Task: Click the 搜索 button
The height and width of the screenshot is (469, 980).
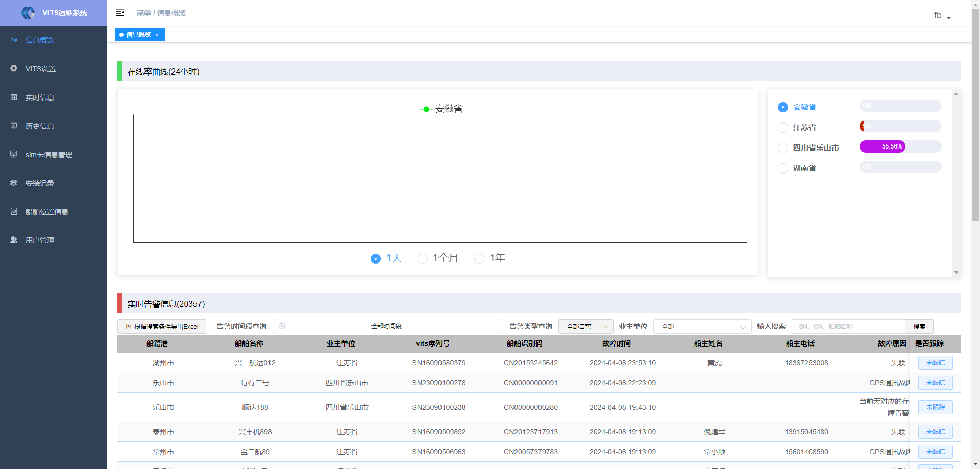Action: pos(919,327)
